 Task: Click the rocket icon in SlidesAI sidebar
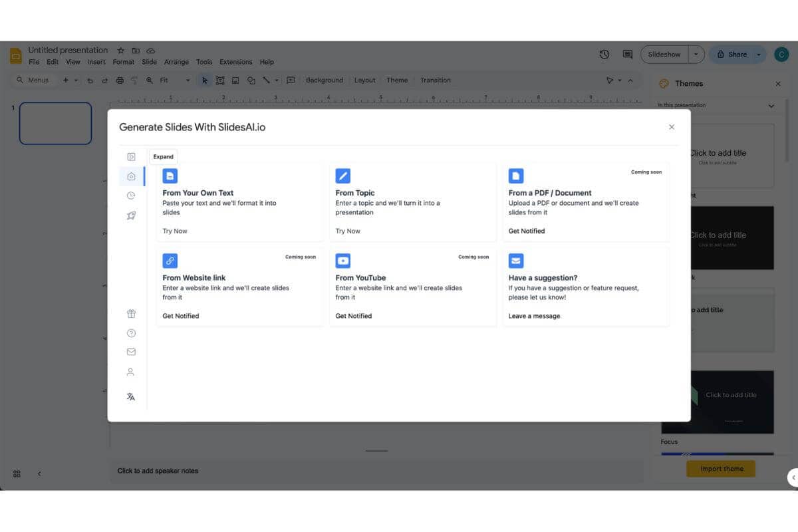[x=131, y=215]
